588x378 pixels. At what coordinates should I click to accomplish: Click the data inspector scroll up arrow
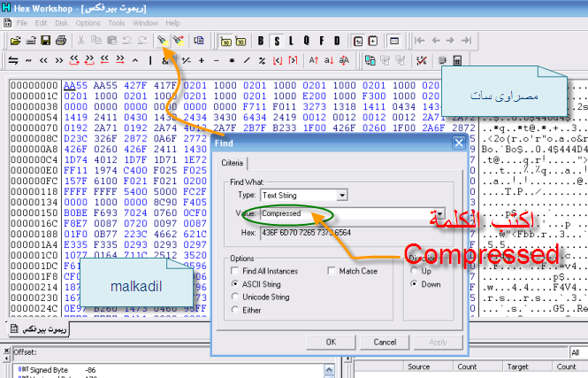point(329,370)
